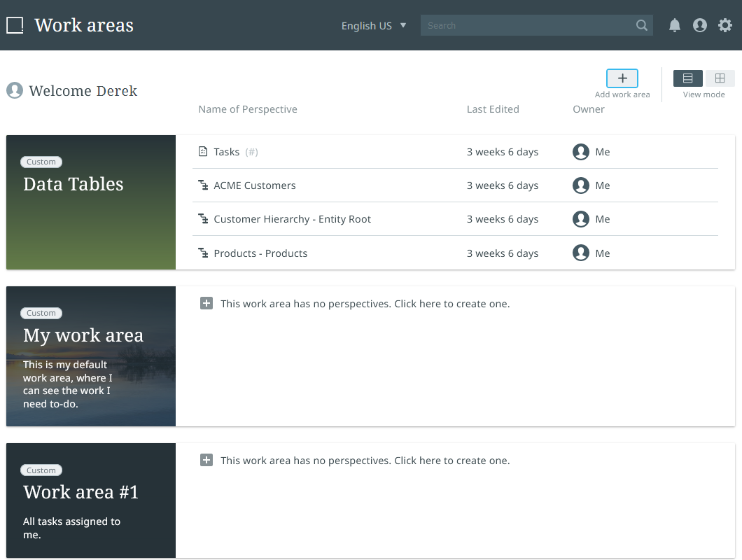742x560 pixels.
Task: Open Customer Hierarchy - Entity Root perspective
Action: pyautogui.click(x=292, y=219)
